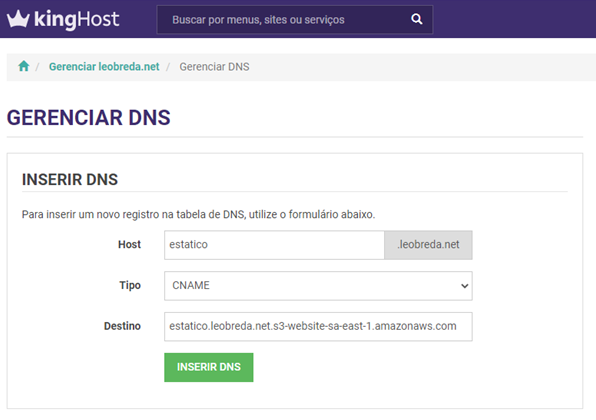Focus the Host field containing estatico
This screenshot has width=596, height=420.
click(x=274, y=245)
